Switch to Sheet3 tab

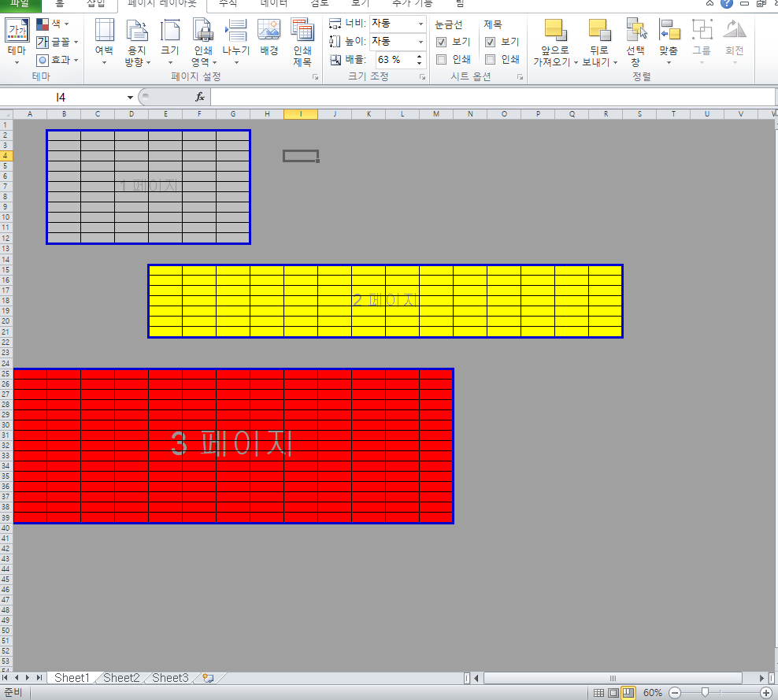point(170,678)
